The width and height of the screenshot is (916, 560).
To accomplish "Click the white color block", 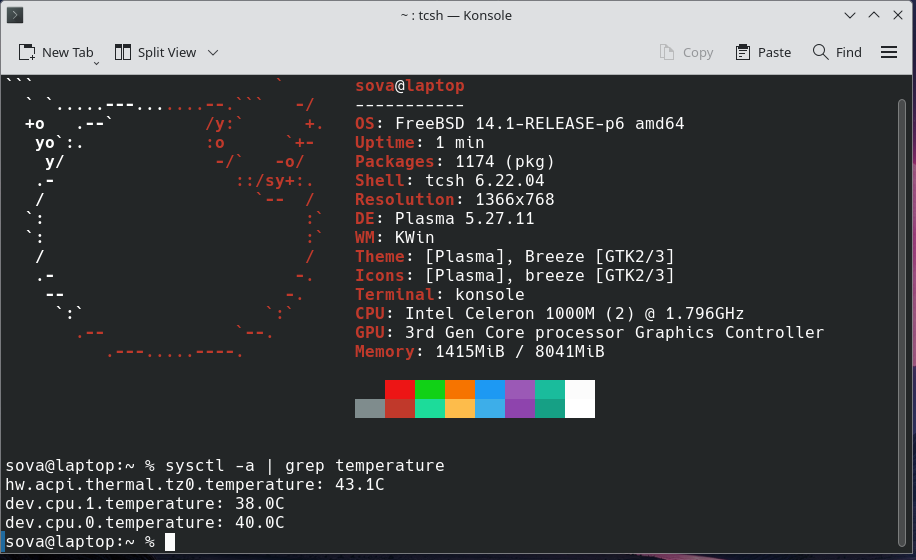I will (x=580, y=399).
